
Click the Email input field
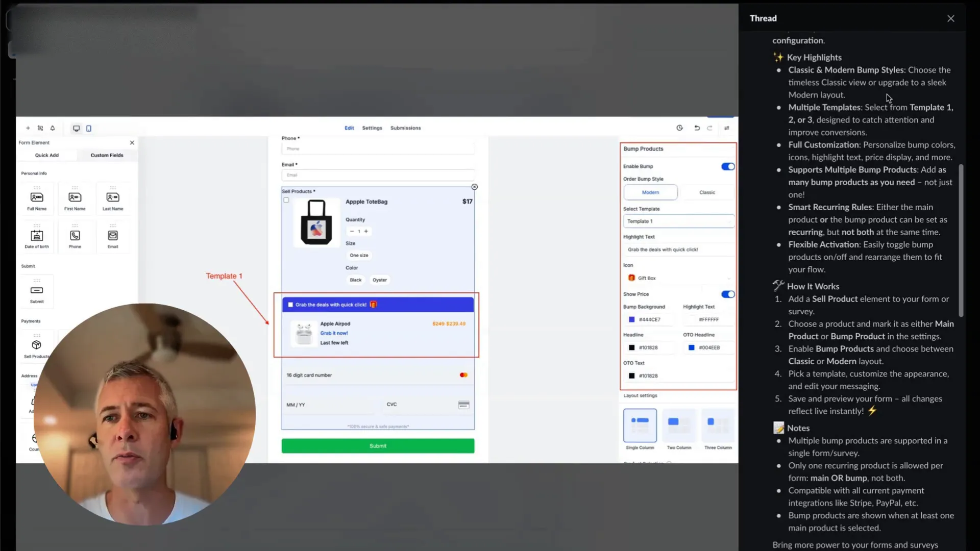coord(378,175)
